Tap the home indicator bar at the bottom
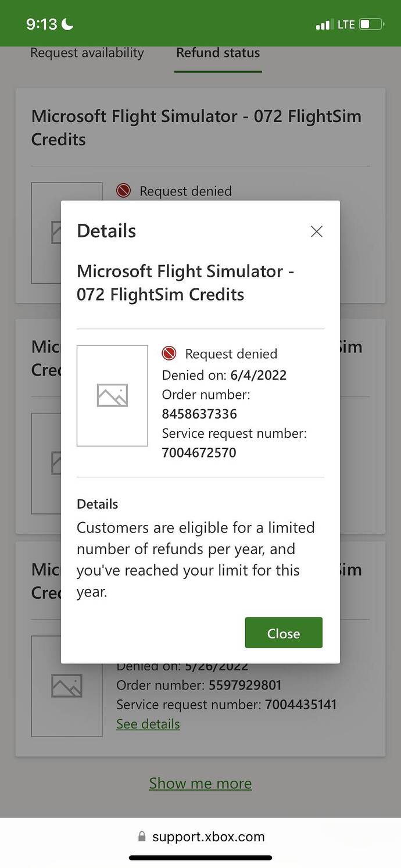Image resolution: width=401 pixels, height=868 pixels. click(201, 858)
